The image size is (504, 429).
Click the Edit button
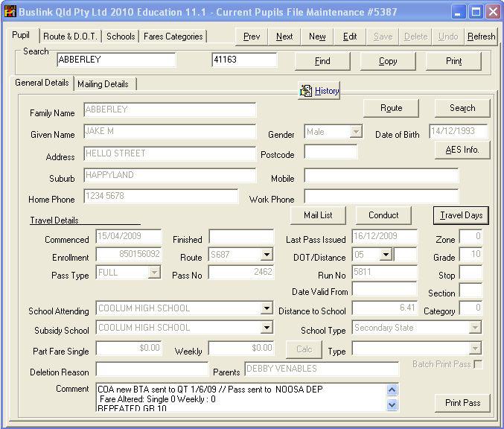coord(350,36)
